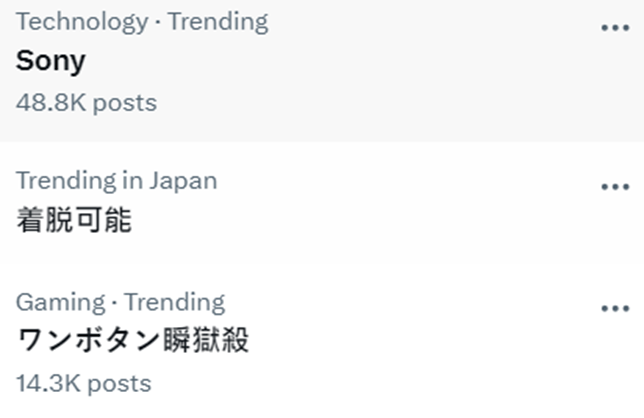Click "Trending" in the Technology category line

[218, 21]
